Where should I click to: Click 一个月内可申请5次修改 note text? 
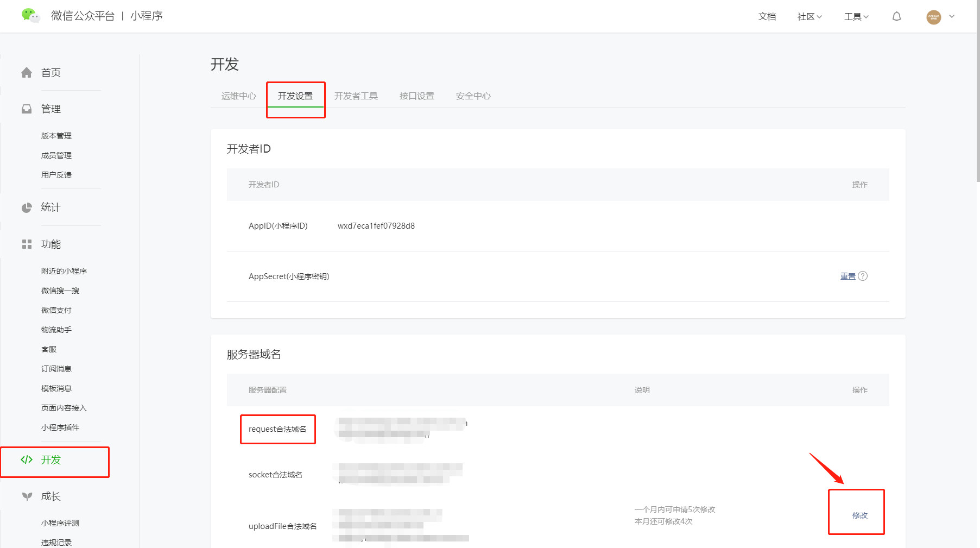[x=675, y=509]
